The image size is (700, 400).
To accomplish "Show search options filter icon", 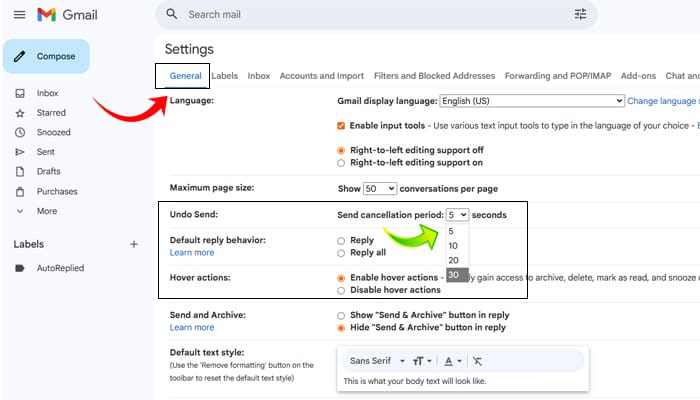I will pyautogui.click(x=580, y=14).
